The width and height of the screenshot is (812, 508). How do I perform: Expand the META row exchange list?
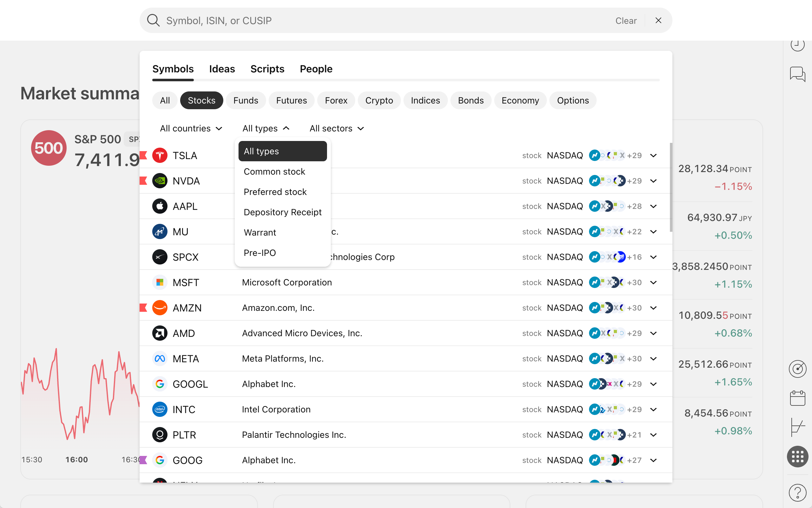click(653, 359)
